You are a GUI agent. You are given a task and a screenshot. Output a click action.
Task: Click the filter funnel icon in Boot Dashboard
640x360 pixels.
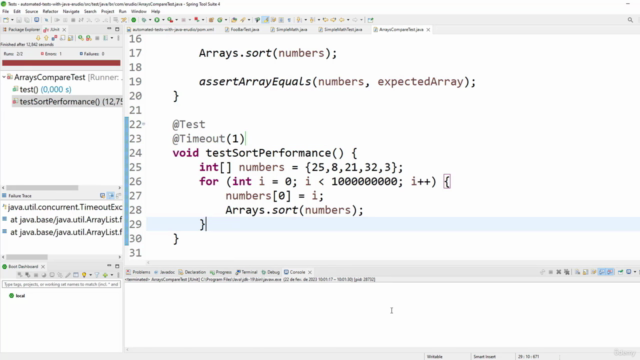point(97,275)
